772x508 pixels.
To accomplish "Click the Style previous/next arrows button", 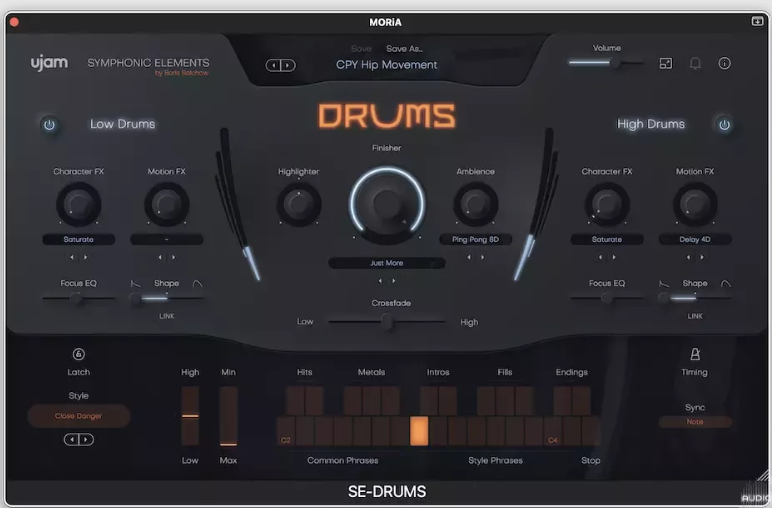I will click(x=79, y=440).
